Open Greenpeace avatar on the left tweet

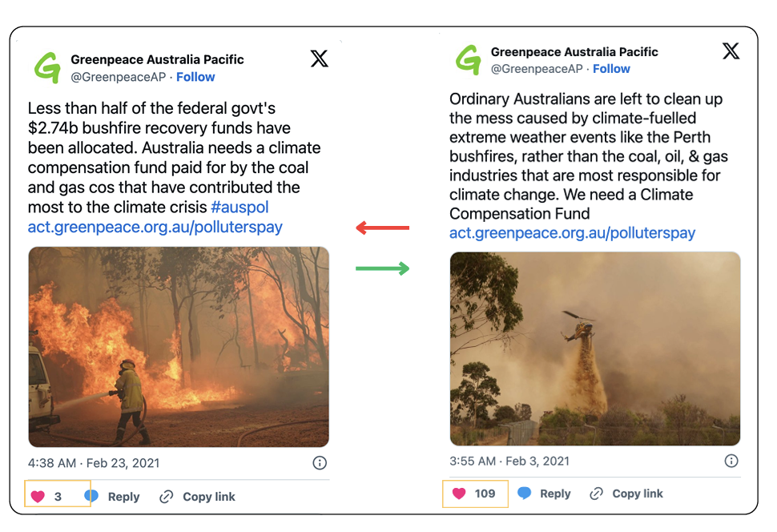tap(47, 67)
